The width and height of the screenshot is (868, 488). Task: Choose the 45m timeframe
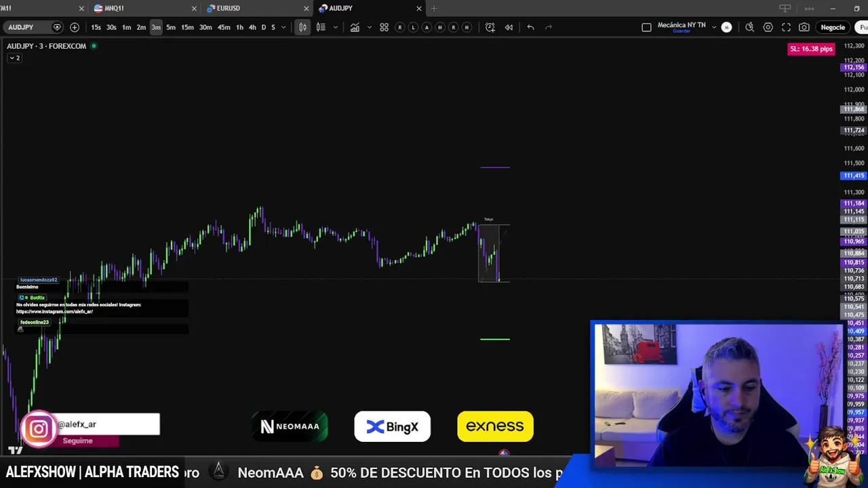point(224,27)
